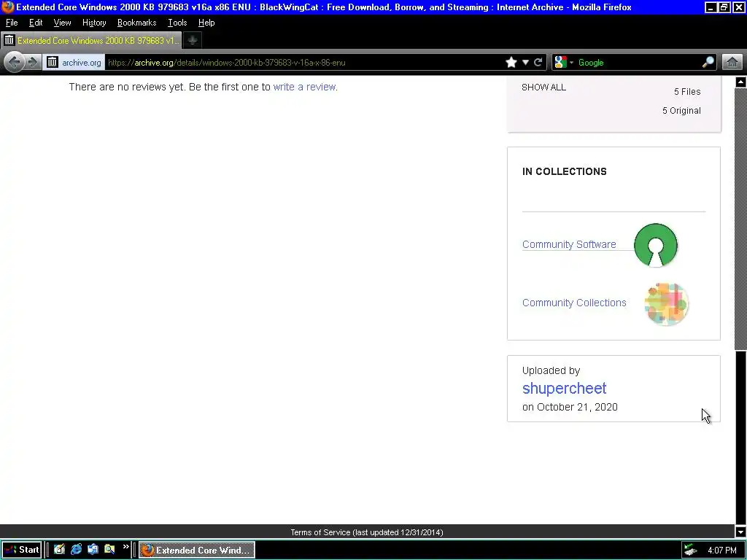Open the Google search engine selector
Viewport: 747px width, 560px height.
coord(564,63)
